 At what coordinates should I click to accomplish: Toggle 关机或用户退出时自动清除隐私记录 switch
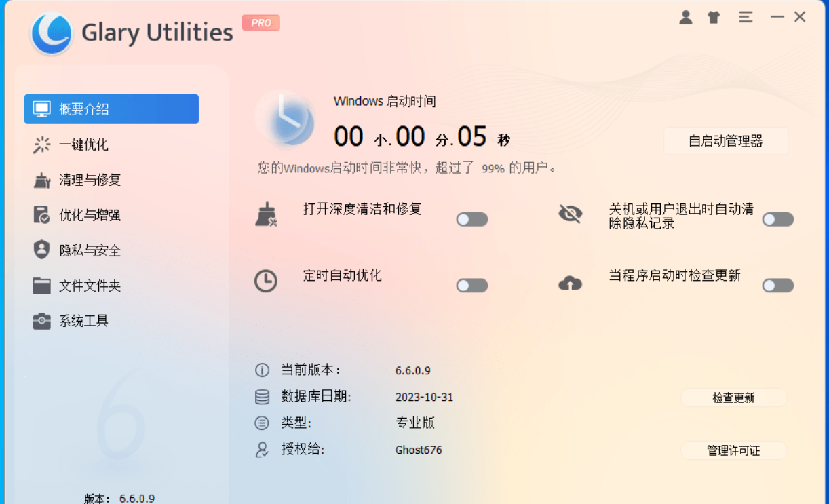pos(778,219)
